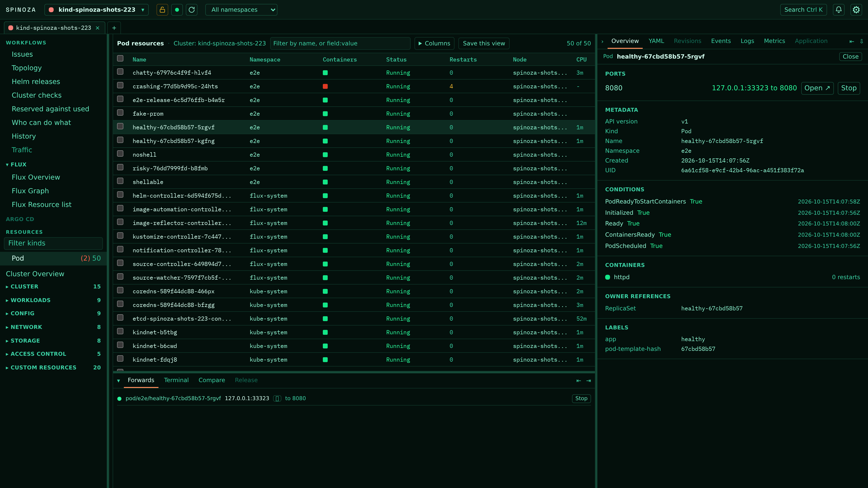Collapse the bottom Forwards panel triangle
Image resolution: width=868 pixels, height=488 pixels.
(118, 381)
